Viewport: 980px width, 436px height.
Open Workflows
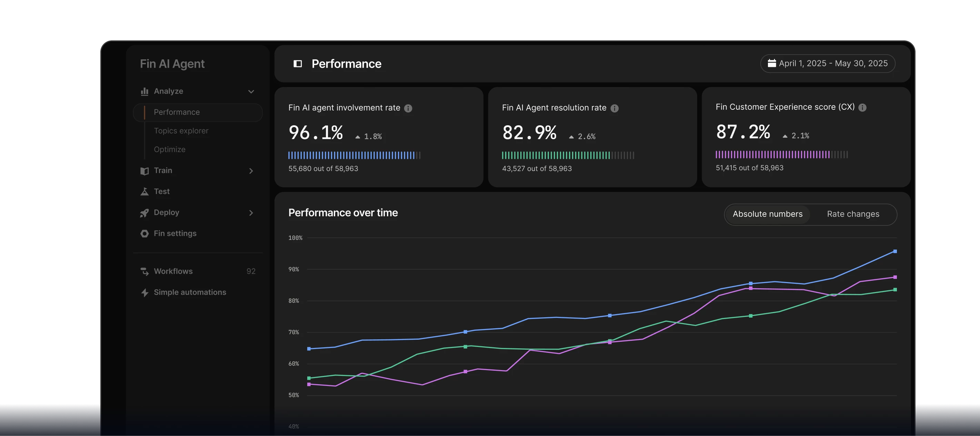pyautogui.click(x=173, y=271)
